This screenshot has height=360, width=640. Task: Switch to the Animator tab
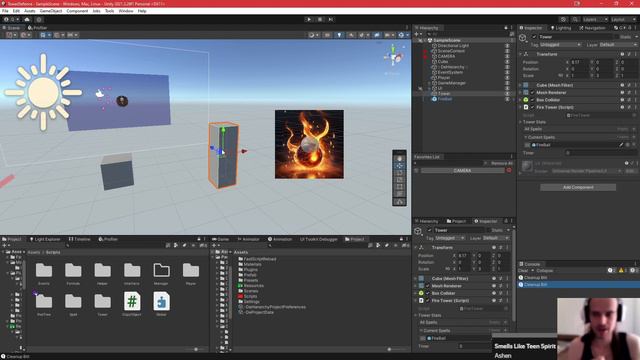[x=248, y=239]
